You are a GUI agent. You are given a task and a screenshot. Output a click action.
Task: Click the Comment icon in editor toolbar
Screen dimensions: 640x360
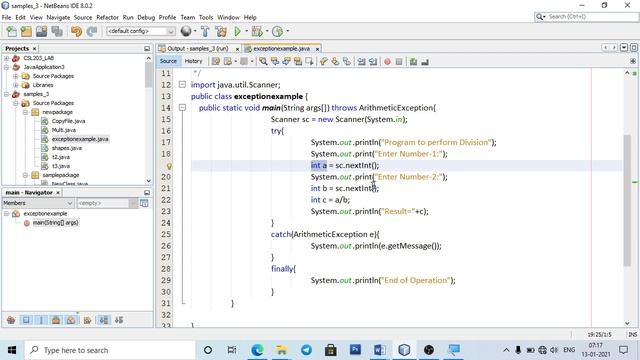coord(413,62)
